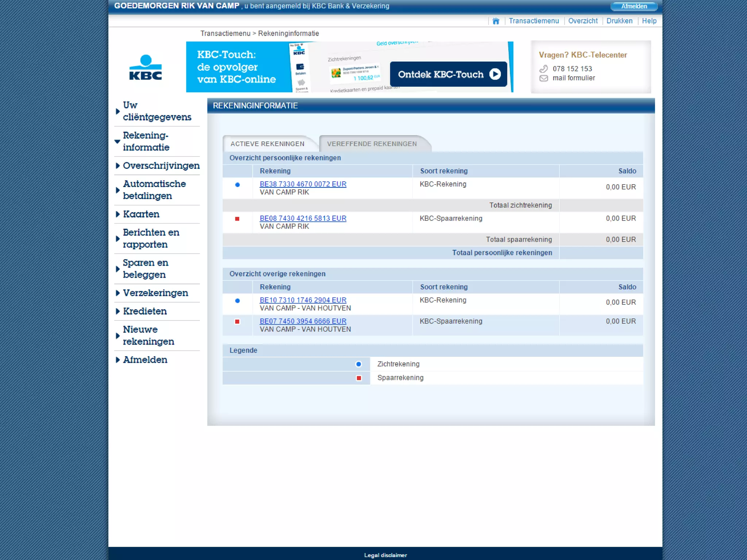
Task: Click the Zichtrekening legend blue dot
Action: point(359,364)
